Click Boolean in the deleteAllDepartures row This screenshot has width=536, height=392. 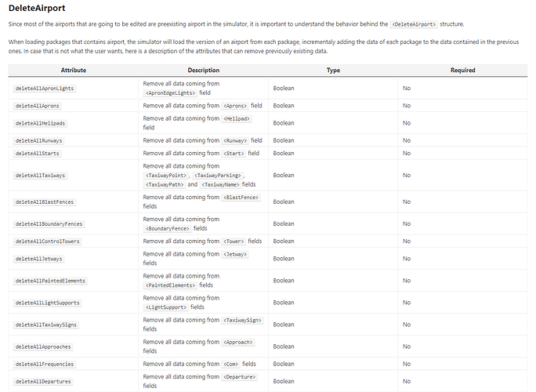point(284,381)
